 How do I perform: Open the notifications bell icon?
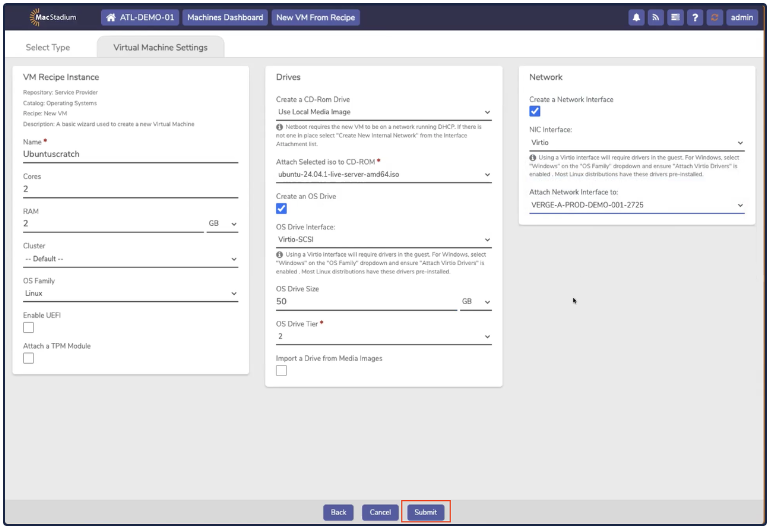tap(636, 17)
